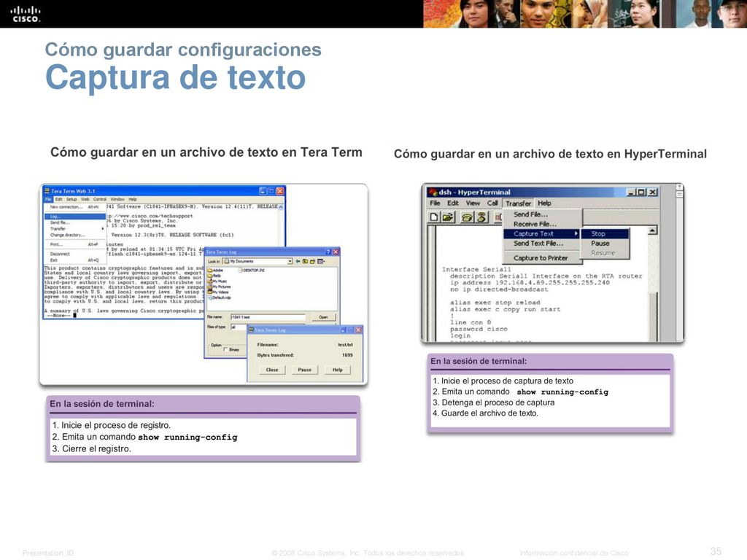Click the New document icon in HyperTerminal toolbar
Screen dimensions: 747x560
434,217
